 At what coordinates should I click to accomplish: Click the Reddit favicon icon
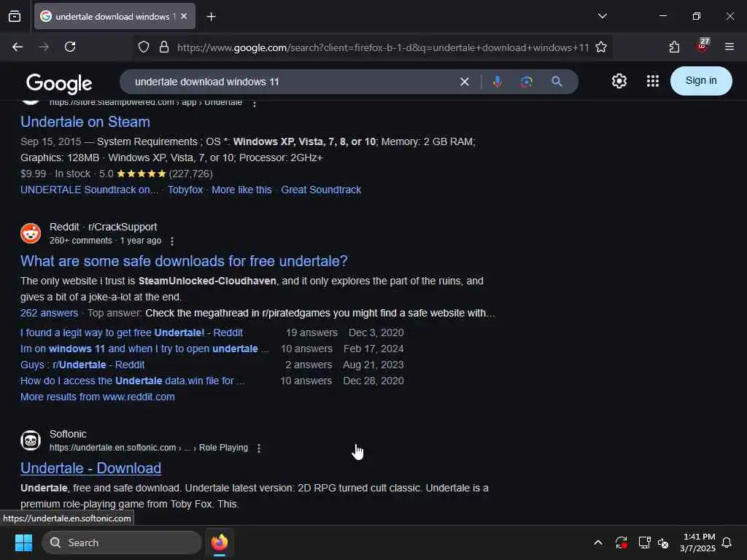click(31, 233)
